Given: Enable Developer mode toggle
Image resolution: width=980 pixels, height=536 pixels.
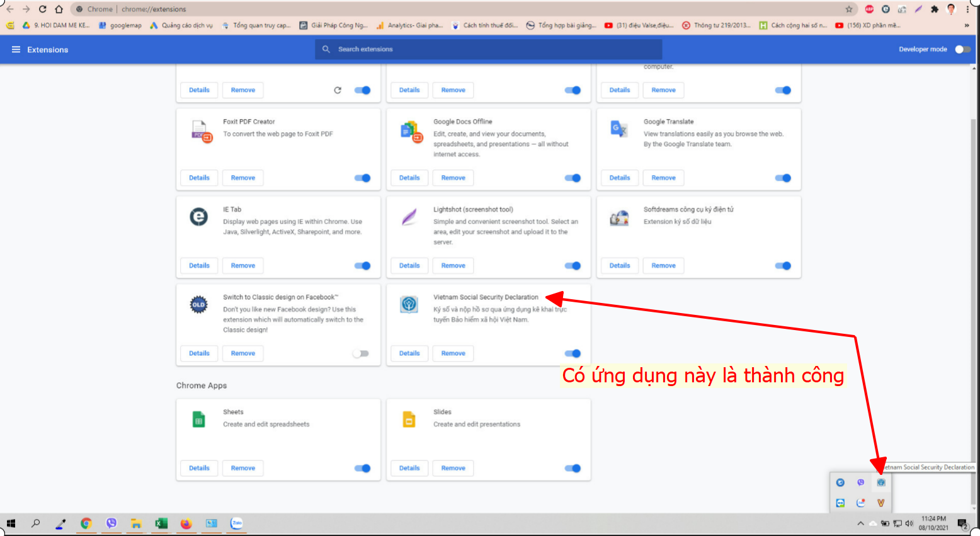Looking at the screenshot, I should tap(962, 49).
